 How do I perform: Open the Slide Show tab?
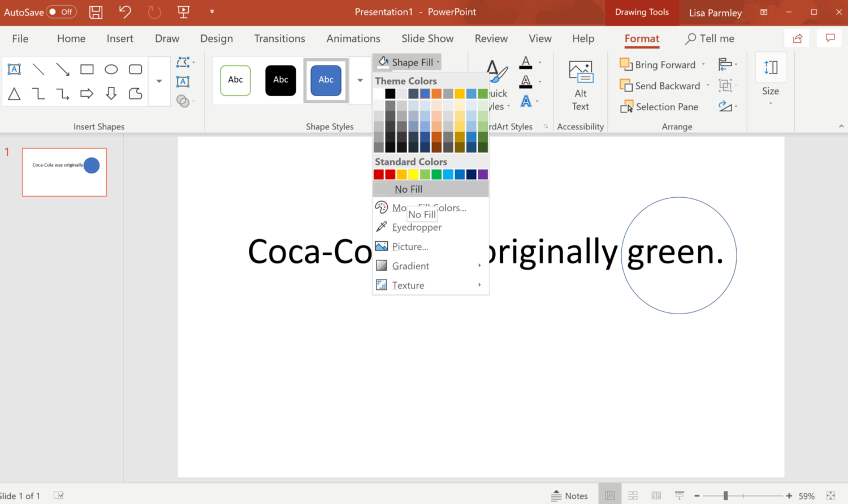tap(427, 38)
